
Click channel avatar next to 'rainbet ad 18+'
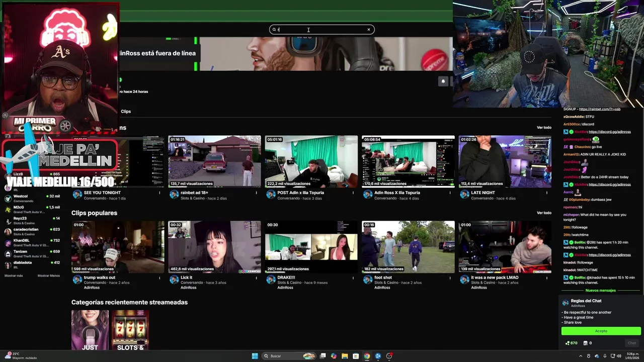[174, 195]
